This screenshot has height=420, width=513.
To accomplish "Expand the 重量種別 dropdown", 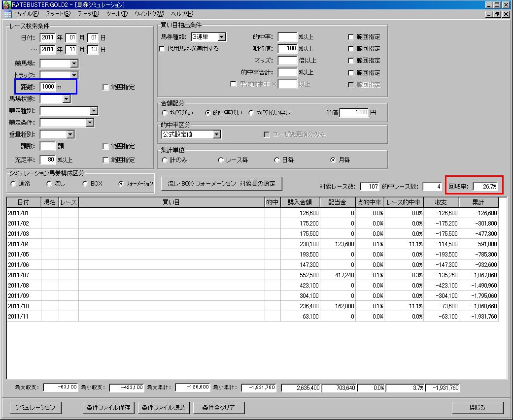I will click(70, 134).
